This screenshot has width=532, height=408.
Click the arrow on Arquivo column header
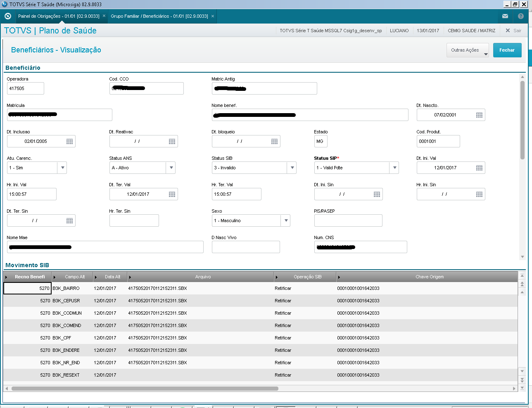coord(130,277)
